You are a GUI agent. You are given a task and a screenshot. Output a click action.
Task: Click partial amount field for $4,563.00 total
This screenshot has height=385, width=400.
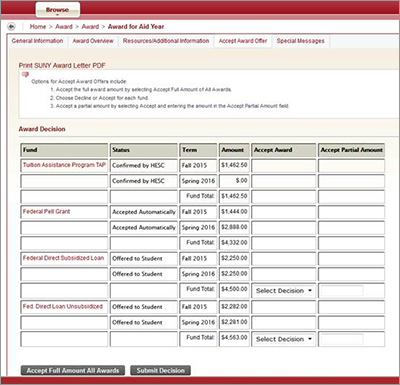click(342, 339)
